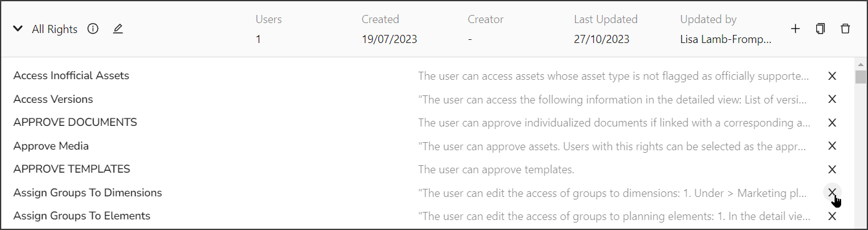Collapse the All Rights role section
This screenshot has height=230, width=868.
tap(18, 29)
